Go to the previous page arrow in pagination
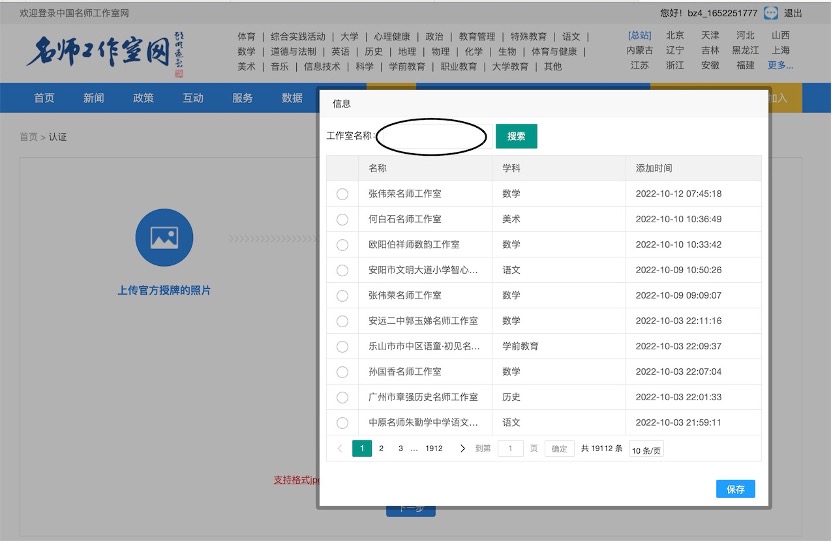The width and height of the screenshot is (832, 542). click(340, 449)
